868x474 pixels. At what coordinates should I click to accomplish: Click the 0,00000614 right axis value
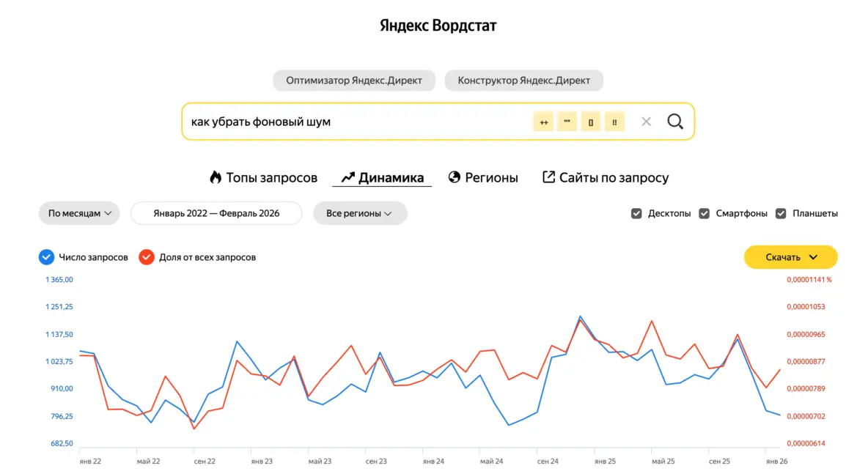coord(806,443)
